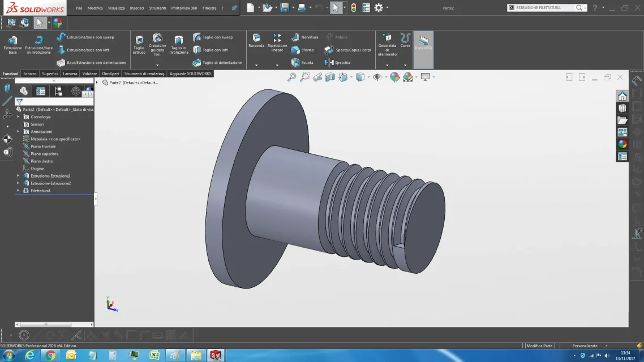Choose Taglio con sweep
Image resolution: width=644 pixels, height=362 pixels.
tap(213, 37)
